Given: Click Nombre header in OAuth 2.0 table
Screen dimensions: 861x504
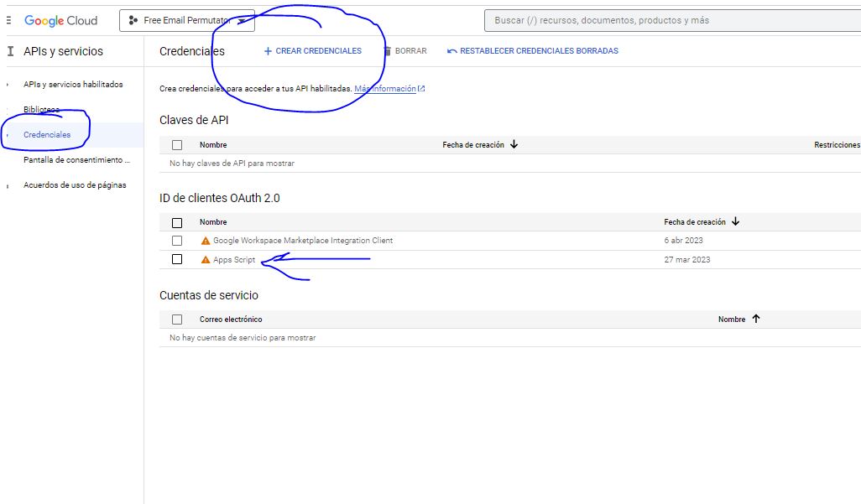Looking at the screenshot, I should click(213, 222).
